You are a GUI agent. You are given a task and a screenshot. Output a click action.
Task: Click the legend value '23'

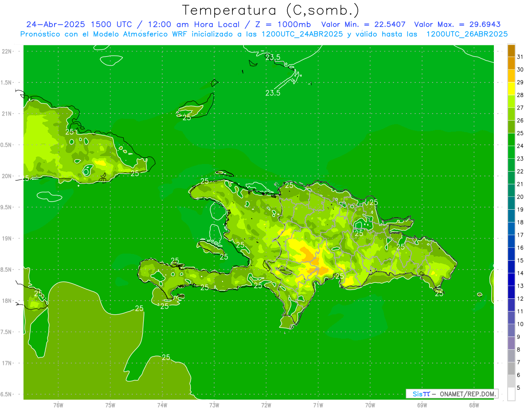520,159
